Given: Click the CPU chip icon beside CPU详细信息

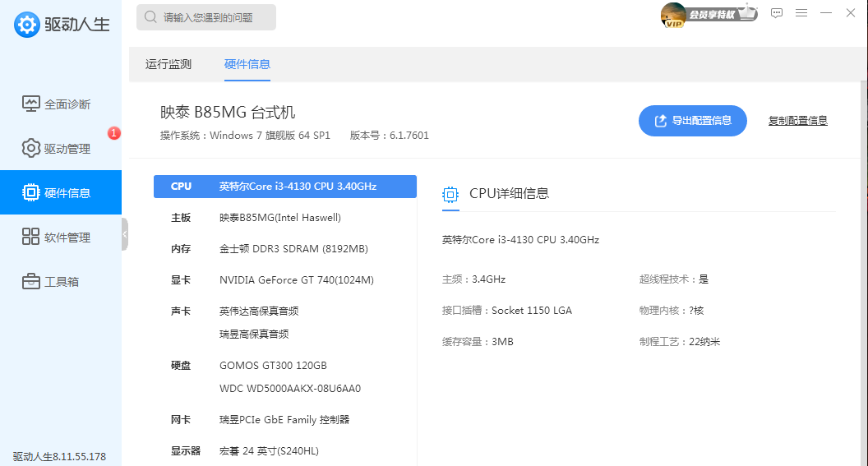Looking at the screenshot, I should coord(450,194).
